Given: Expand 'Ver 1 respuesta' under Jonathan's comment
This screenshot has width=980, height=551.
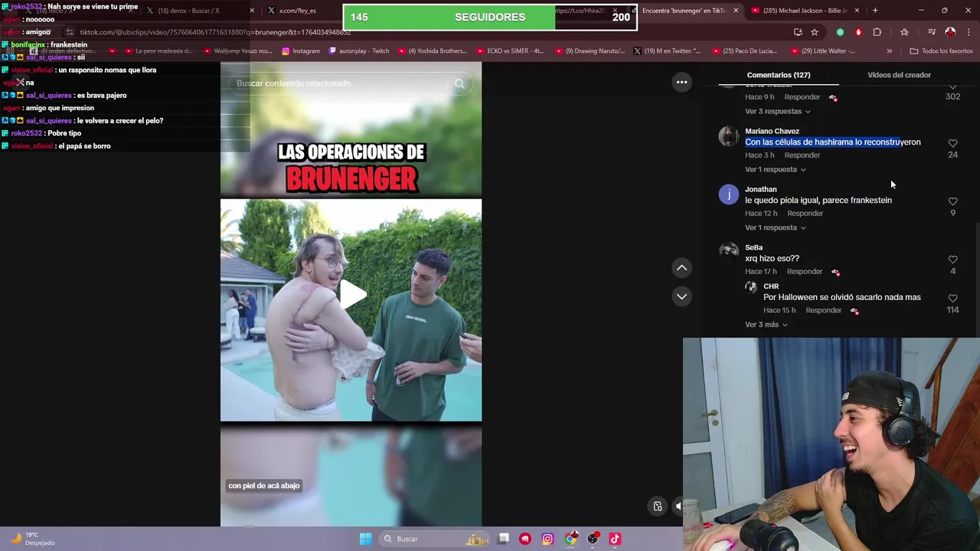Looking at the screenshot, I should (x=776, y=228).
